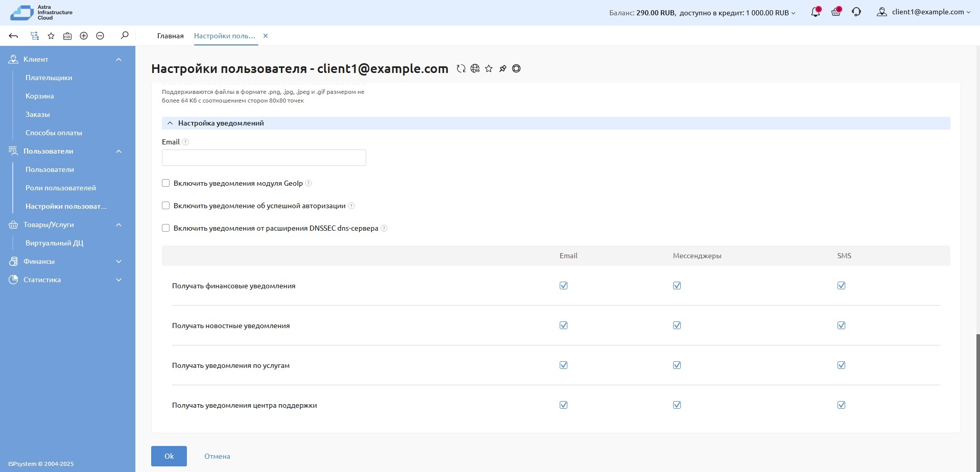Uncheck Email for financial notifications
980x472 pixels.
563,286
